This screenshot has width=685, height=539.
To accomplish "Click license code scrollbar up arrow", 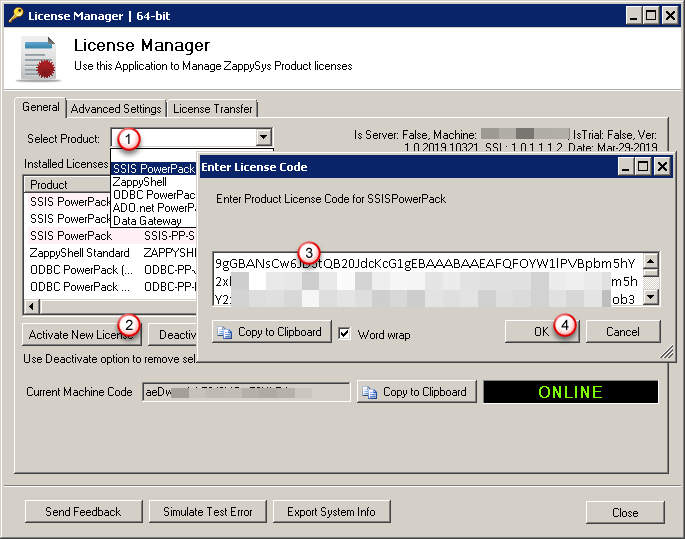I will coord(651,261).
